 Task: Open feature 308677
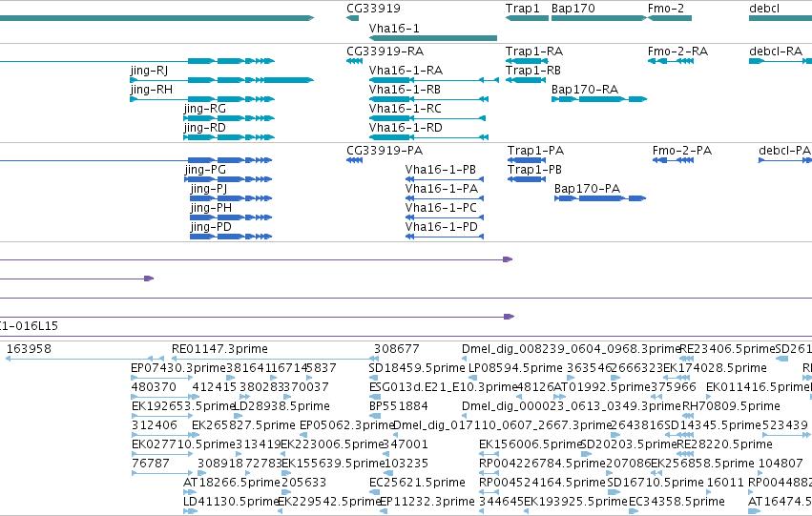coord(397,349)
